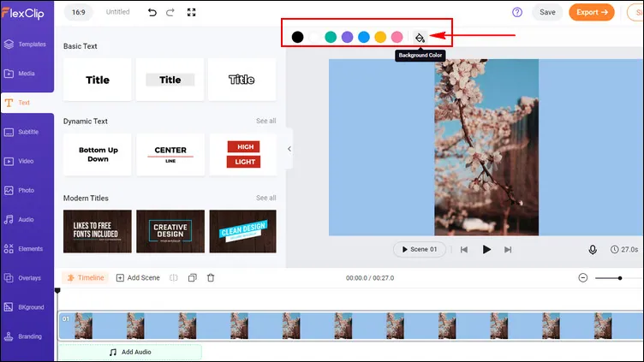Undo the last action
The image size is (644, 362).
(x=152, y=12)
